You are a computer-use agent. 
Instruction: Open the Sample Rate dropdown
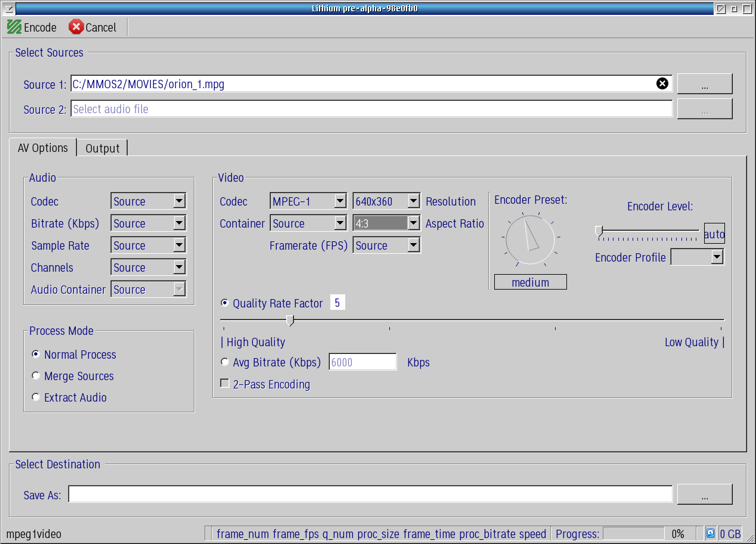tap(148, 245)
